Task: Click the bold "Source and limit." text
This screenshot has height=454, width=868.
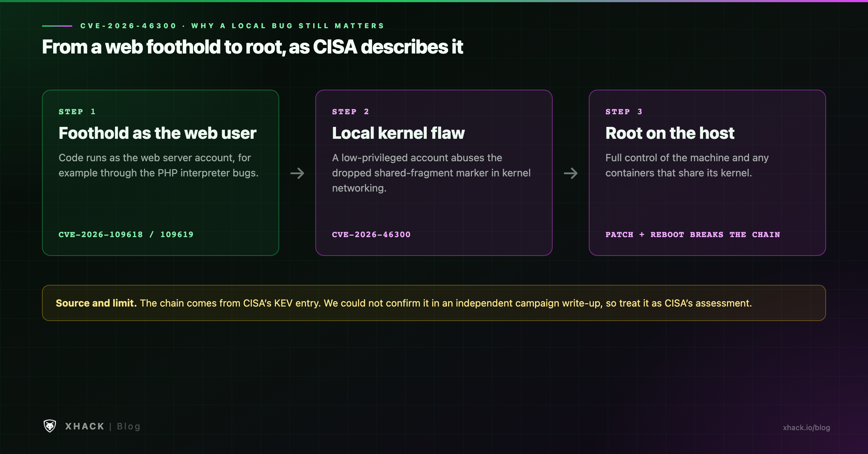Action: pyautogui.click(x=96, y=303)
